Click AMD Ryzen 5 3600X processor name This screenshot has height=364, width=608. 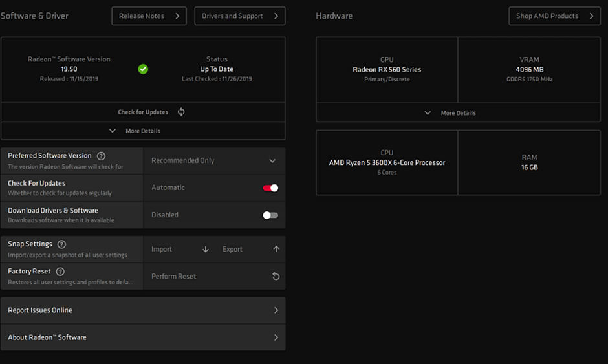point(387,162)
